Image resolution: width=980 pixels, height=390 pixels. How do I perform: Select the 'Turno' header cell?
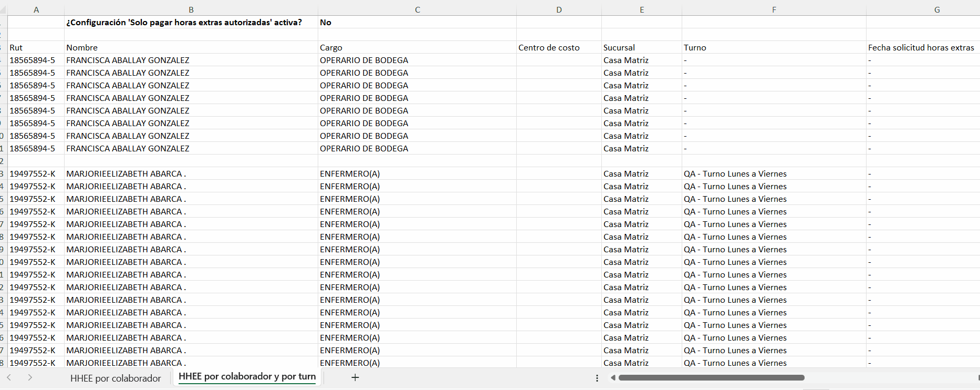click(774, 47)
